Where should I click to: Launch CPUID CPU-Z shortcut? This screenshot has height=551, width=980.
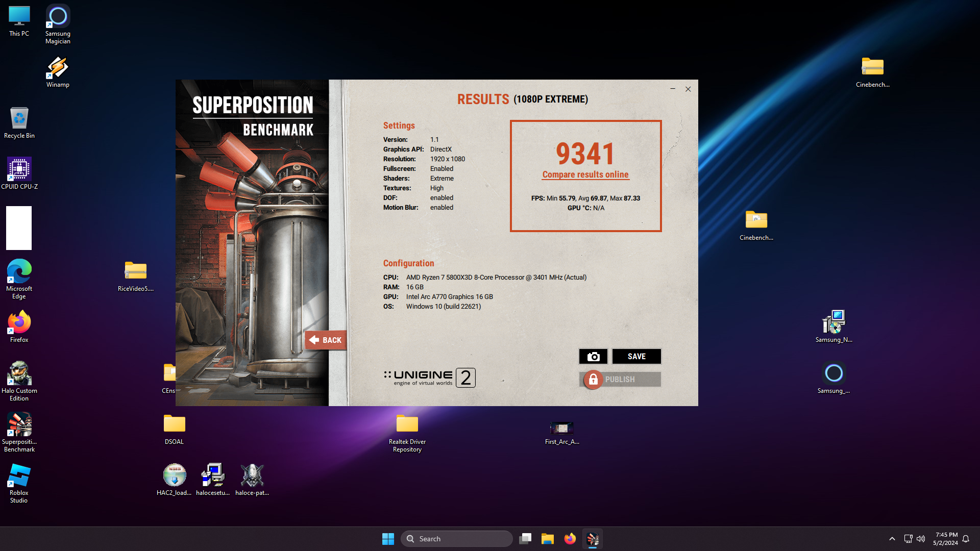coord(19,173)
